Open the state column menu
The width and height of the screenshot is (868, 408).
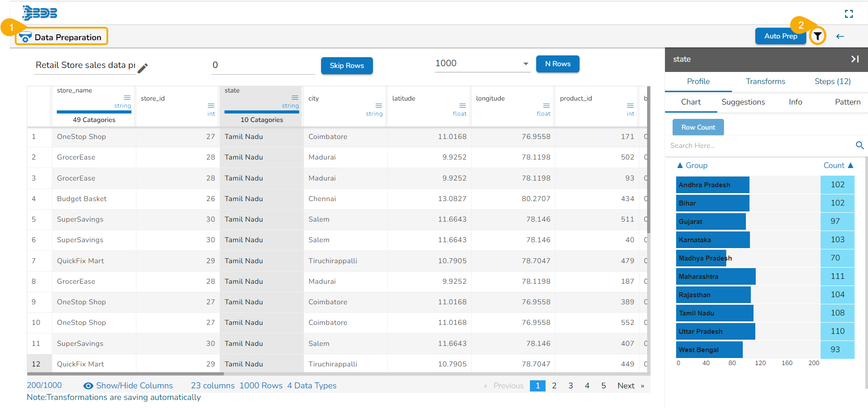point(295,97)
